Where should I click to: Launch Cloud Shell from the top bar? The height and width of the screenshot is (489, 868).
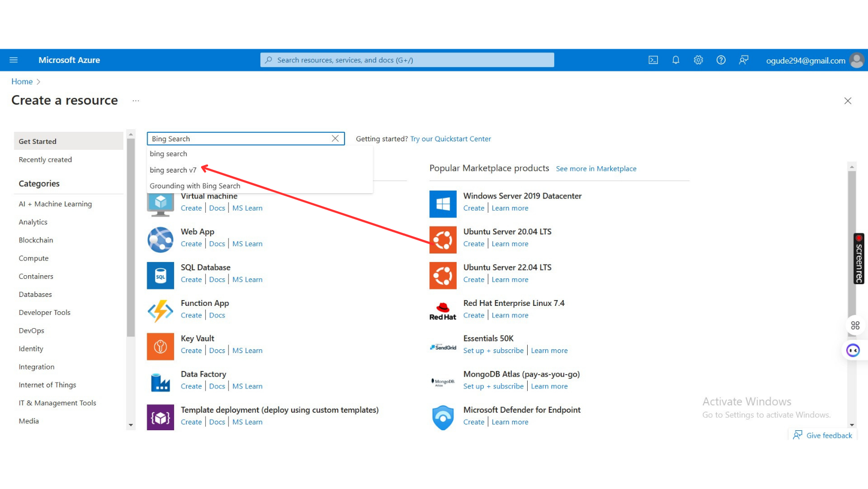click(x=653, y=60)
